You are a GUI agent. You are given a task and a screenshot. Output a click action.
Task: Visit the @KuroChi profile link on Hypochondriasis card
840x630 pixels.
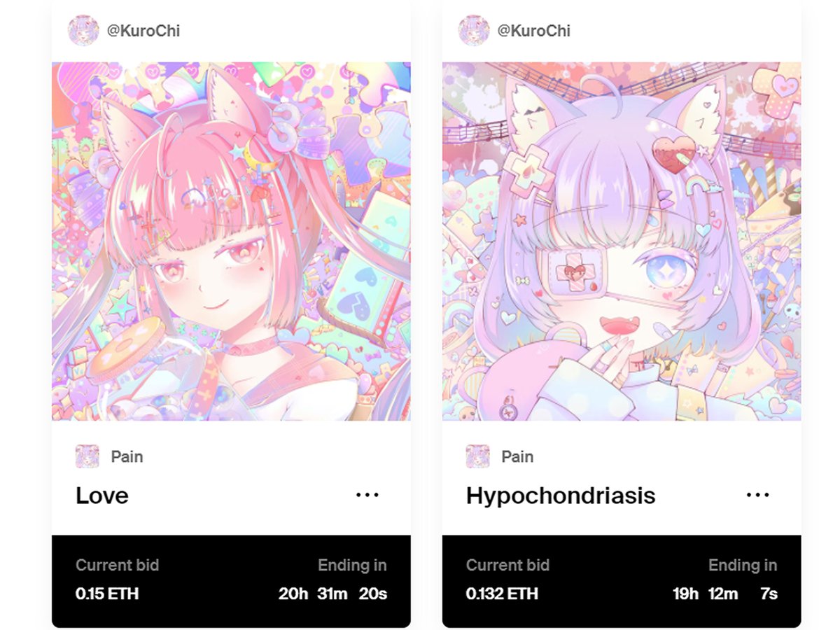click(x=534, y=31)
